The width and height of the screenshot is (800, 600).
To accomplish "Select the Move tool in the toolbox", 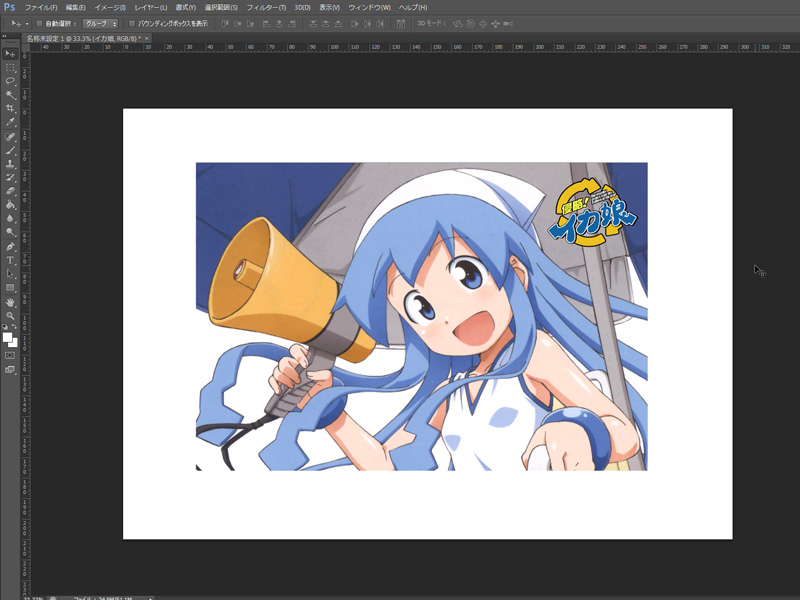I will [x=10, y=54].
